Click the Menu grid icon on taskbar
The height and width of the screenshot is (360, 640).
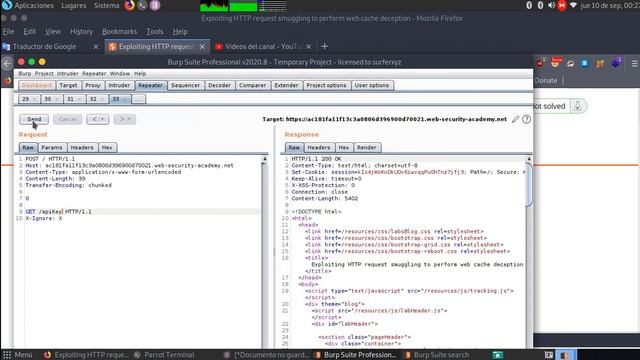tap(7, 355)
